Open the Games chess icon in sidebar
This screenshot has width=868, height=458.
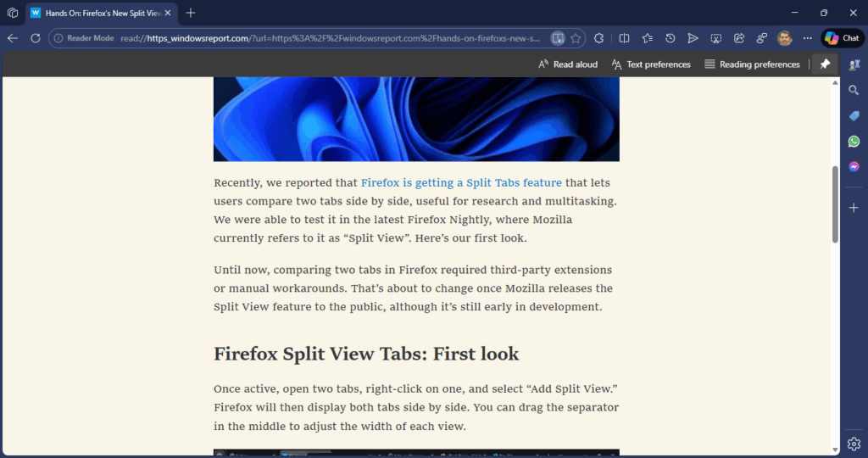click(854, 64)
